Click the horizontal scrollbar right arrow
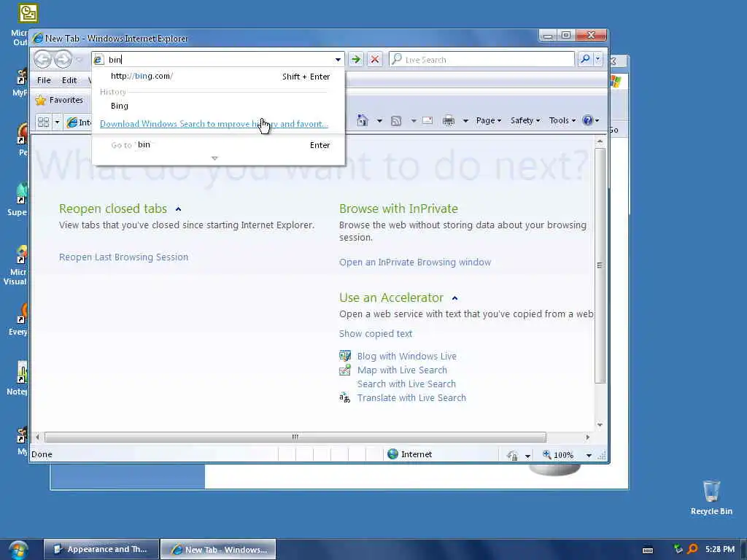The image size is (747, 560). (x=587, y=437)
